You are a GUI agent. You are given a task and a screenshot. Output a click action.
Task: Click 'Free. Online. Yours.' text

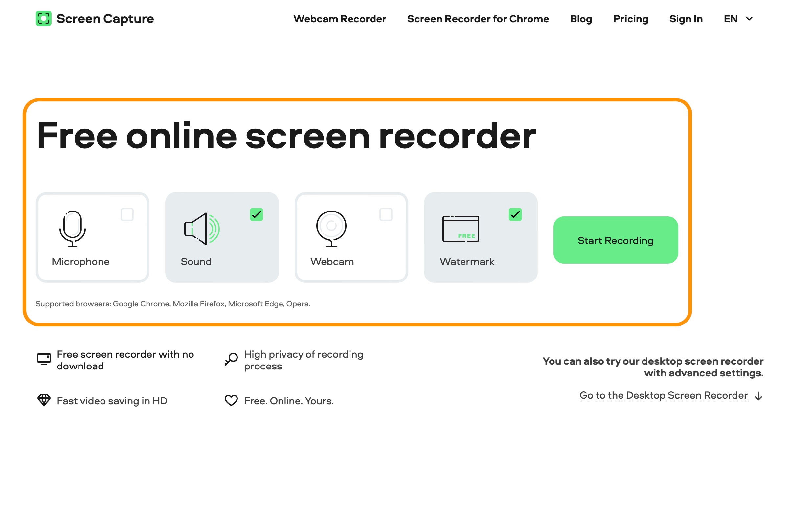coord(289,401)
